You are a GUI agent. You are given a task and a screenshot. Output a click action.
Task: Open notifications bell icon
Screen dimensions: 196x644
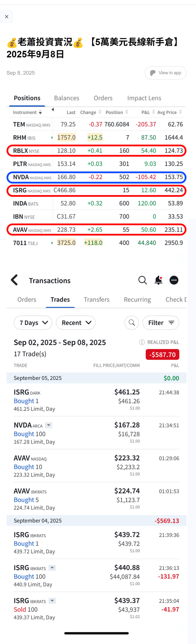click(x=158, y=280)
